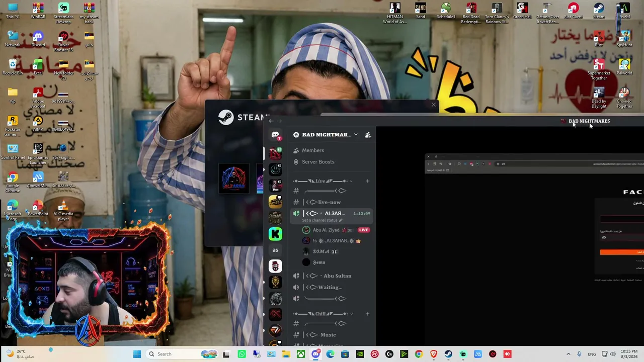Select the Green Hell desktop shortcut
This screenshot has width=644, height=362.
point(522,11)
